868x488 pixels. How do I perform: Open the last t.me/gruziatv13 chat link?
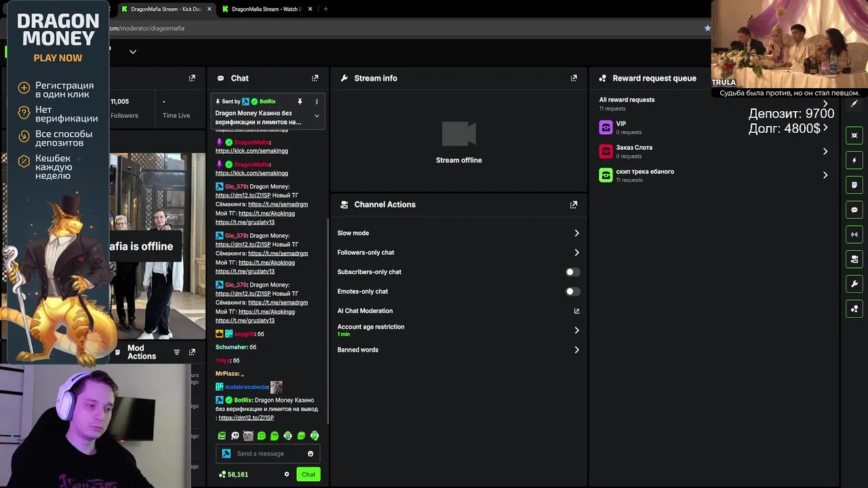[x=245, y=321]
